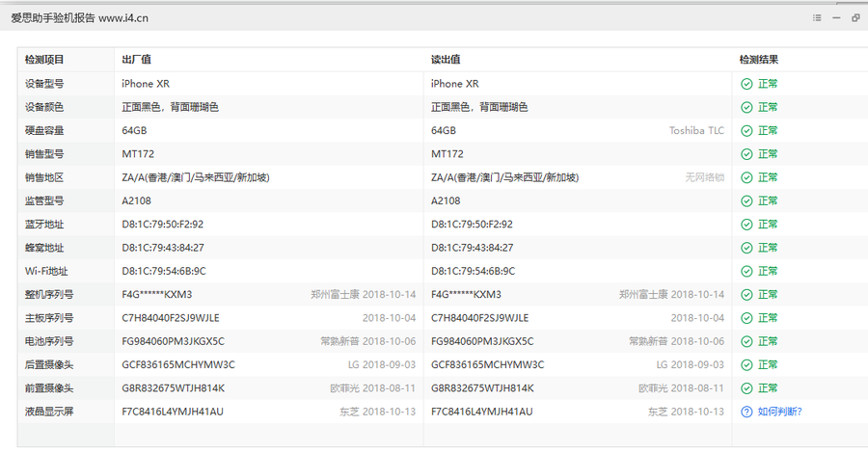Click the green check icon in 销售地区 row
Image resolution: width=868 pixels, height=453 pixels.
746,177
